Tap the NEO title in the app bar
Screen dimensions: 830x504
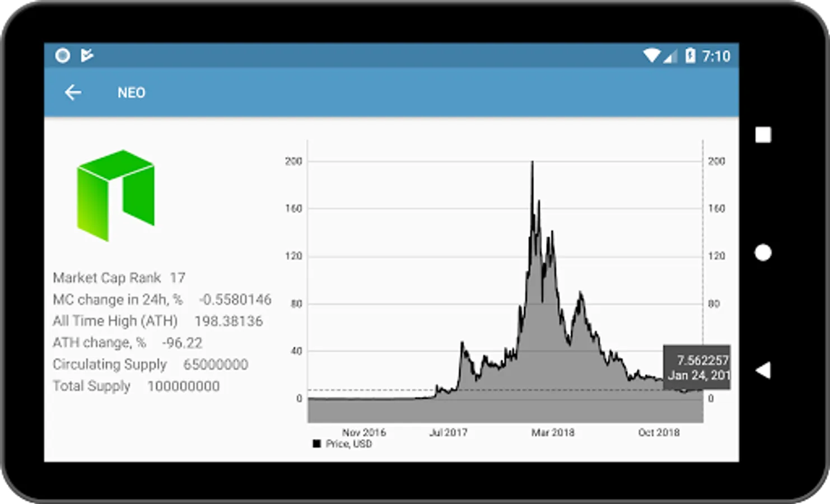click(131, 92)
